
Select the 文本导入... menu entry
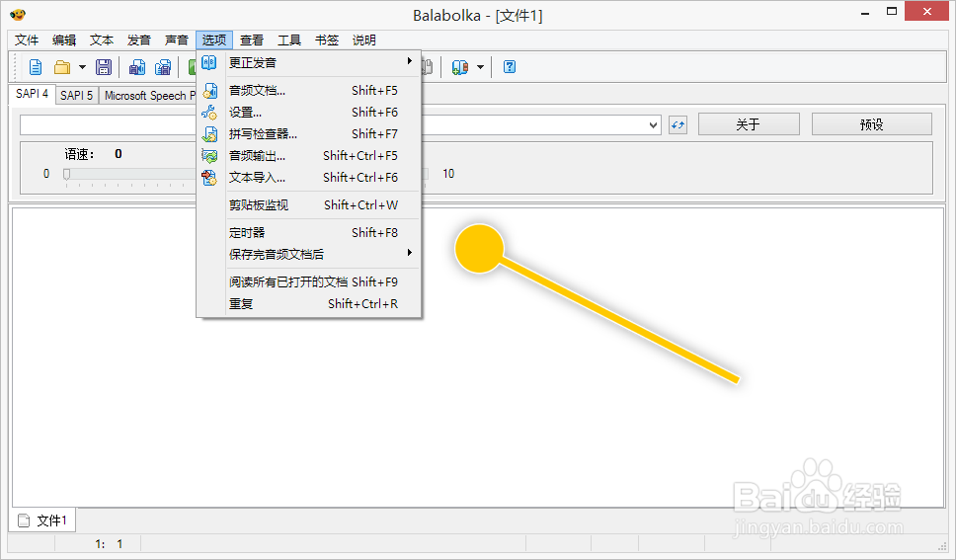coord(308,178)
